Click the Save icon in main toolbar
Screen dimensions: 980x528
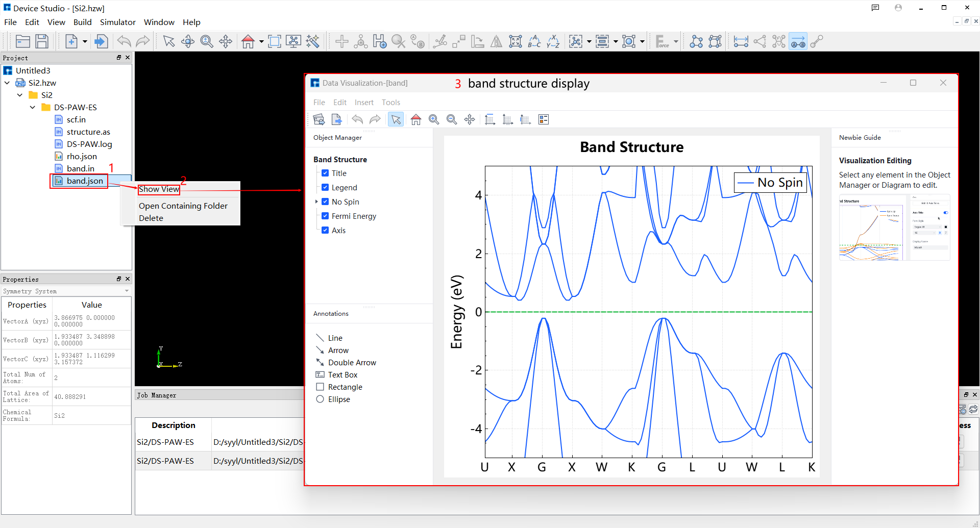click(x=42, y=41)
